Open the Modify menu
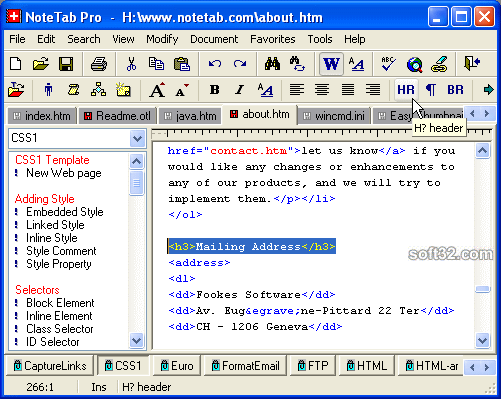This screenshot has width=501, height=399. (x=162, y=39)
